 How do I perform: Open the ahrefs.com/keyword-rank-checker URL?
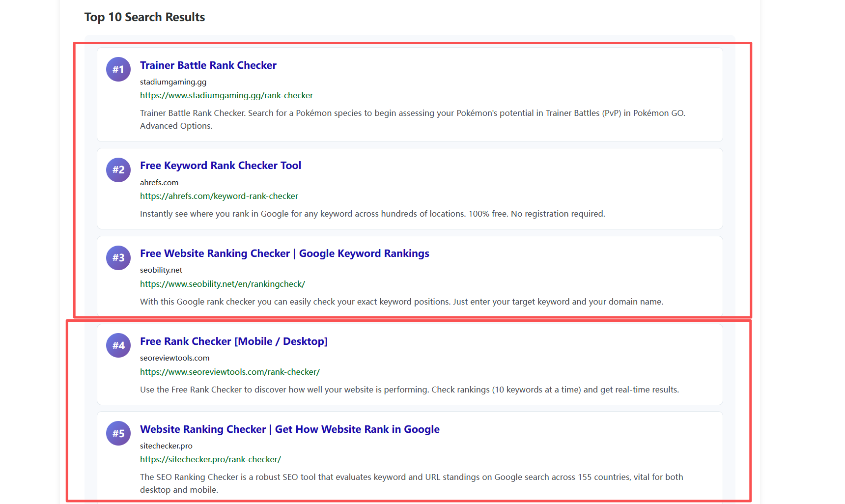pos(219,196)
